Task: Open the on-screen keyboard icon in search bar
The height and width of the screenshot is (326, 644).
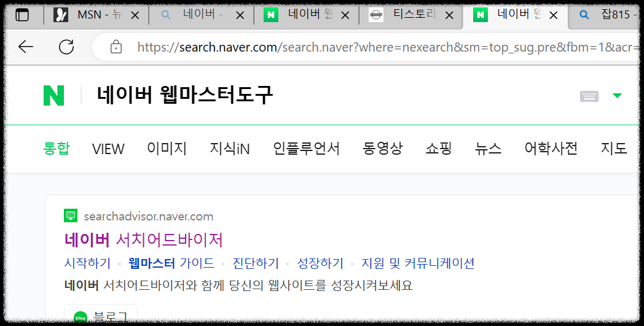Action: [x=589, y=96]
